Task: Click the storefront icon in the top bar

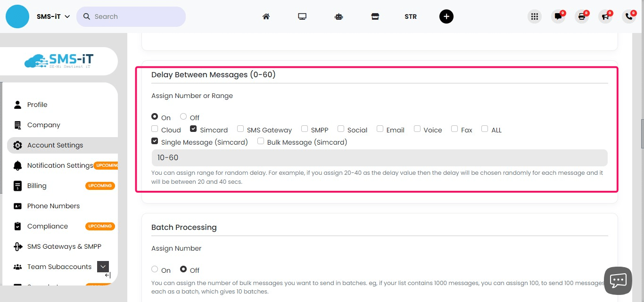Action: click(x=375, y=16)
